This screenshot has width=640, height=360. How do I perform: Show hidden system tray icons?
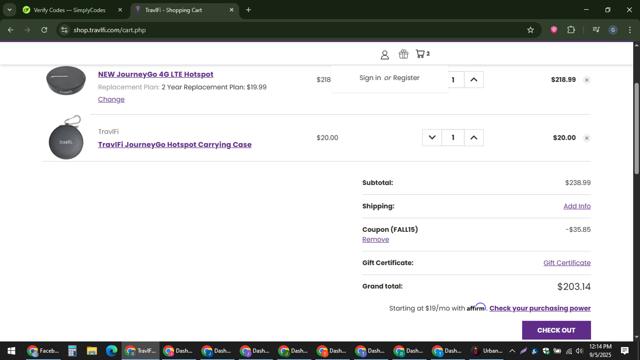click(x=512, y=351)
